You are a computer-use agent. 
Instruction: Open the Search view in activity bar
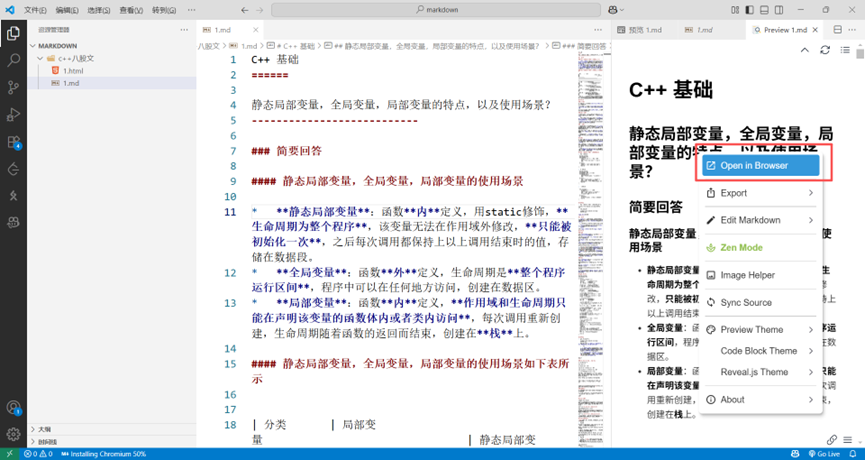[x=13, y=60]
